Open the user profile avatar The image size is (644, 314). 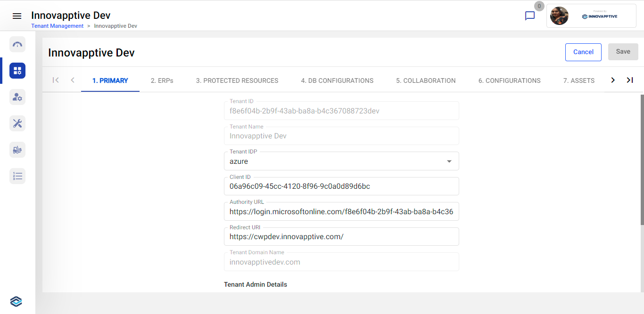tap(559, 16)
